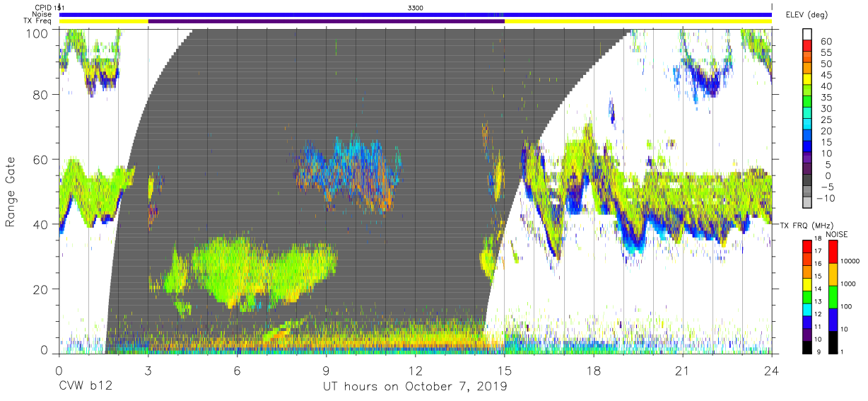Image resolution: width=868 pixels, height=401 pixels.
Task: Select the "UT hours on October 7, 2019" title
Action: [416, 388]
